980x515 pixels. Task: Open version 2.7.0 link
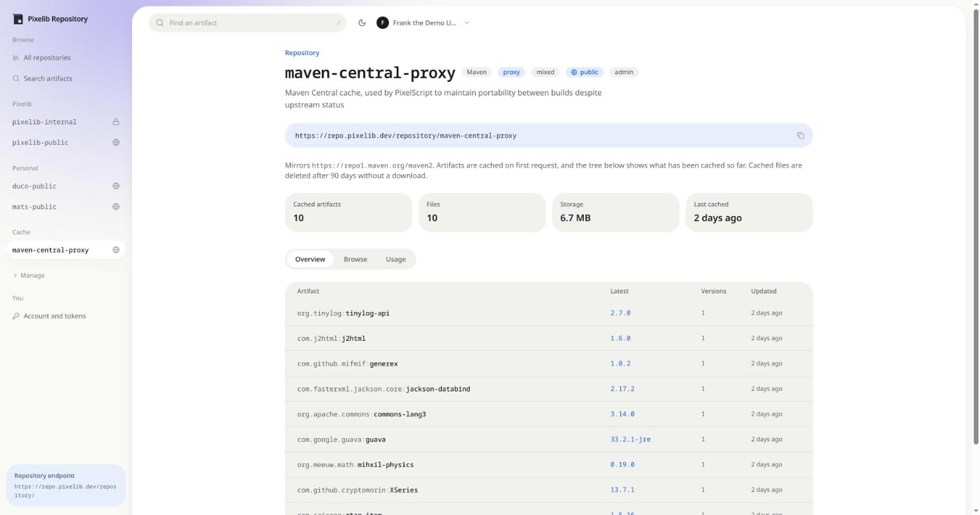pyautogui.click(x=620, y=313)
